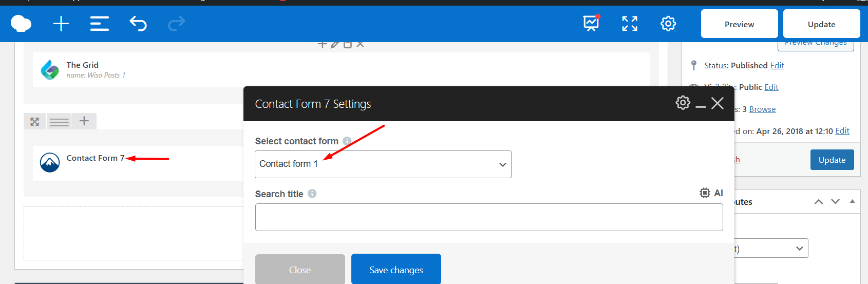
Task: Enter full screen editing mode
Action: tap(630, 24)
